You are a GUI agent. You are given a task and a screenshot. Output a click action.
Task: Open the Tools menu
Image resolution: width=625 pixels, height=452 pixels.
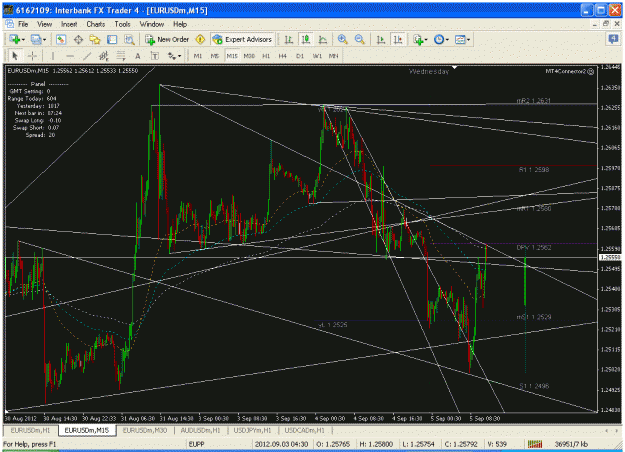(122, 24)
